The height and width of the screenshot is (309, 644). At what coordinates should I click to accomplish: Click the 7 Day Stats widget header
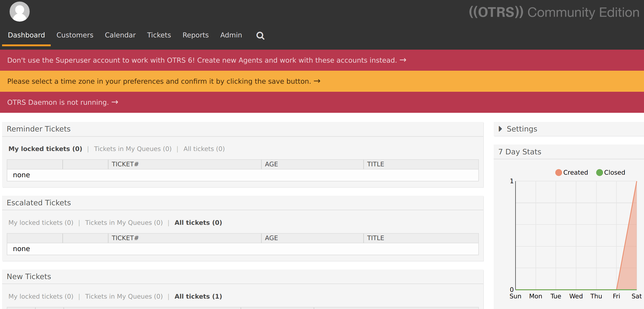569,152
